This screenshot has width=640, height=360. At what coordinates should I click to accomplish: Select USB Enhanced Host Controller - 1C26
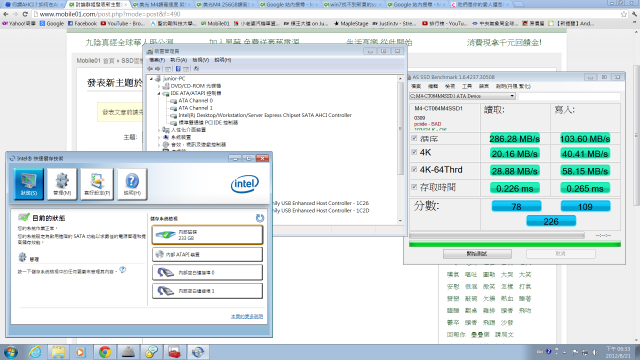320,203
